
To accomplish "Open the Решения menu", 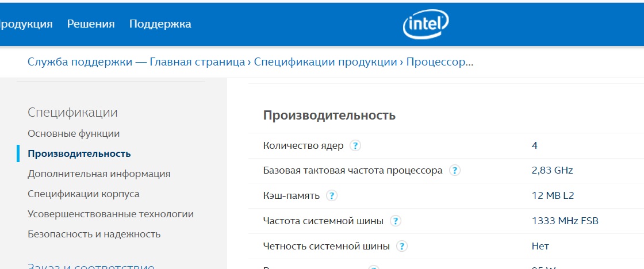I will [91, 24].
